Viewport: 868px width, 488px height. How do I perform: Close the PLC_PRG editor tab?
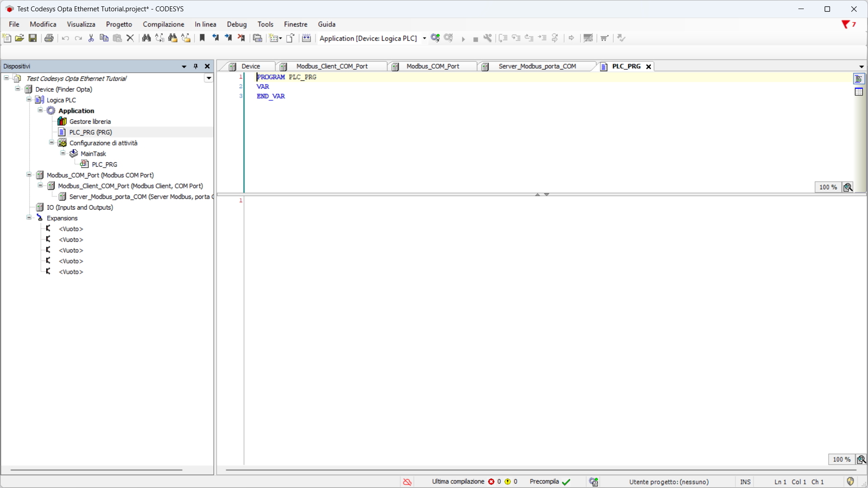[x=648, y=66]
